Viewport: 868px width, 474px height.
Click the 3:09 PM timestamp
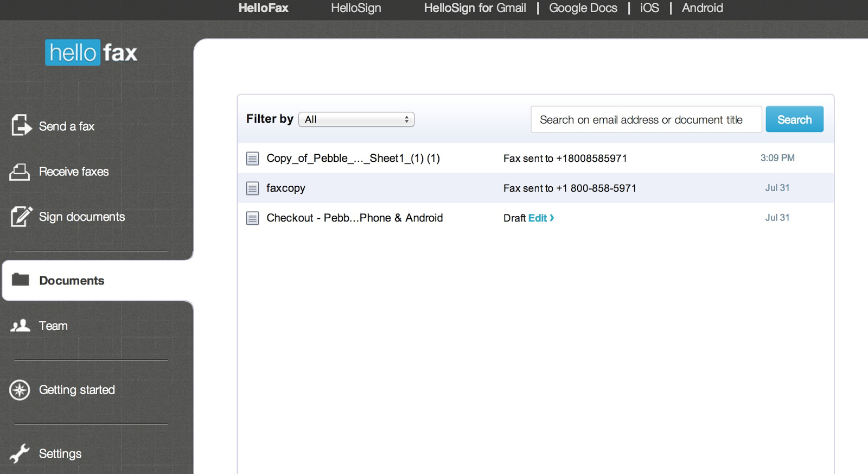pyautogui.click(x=777, y=158)
